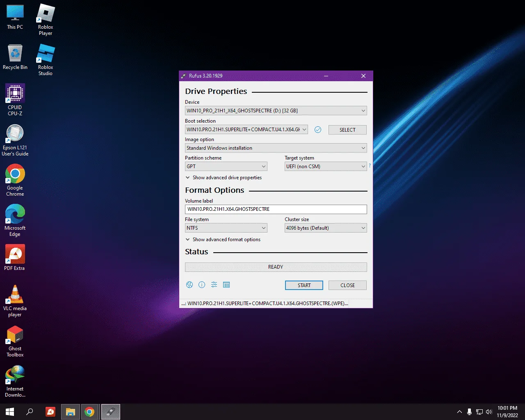Click the SELECT button
Viewport: 525px width, 420px height.
(x=347, y=130)
